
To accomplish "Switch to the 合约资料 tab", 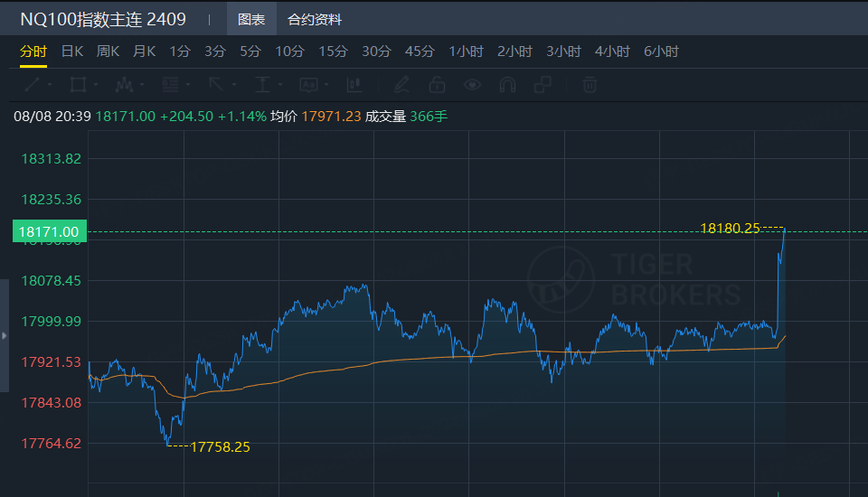I will (x=315, y=19).
